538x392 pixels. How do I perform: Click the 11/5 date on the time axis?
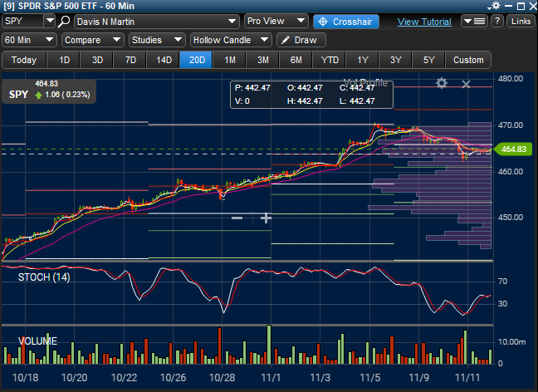pyautogui.click(x=370, y=378)
